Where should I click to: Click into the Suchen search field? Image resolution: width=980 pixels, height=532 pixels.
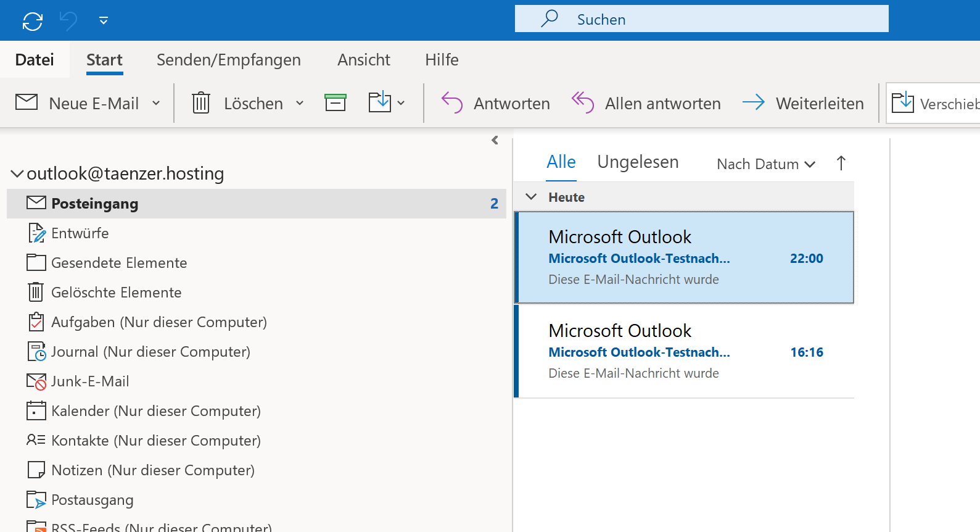coord(701,19)
